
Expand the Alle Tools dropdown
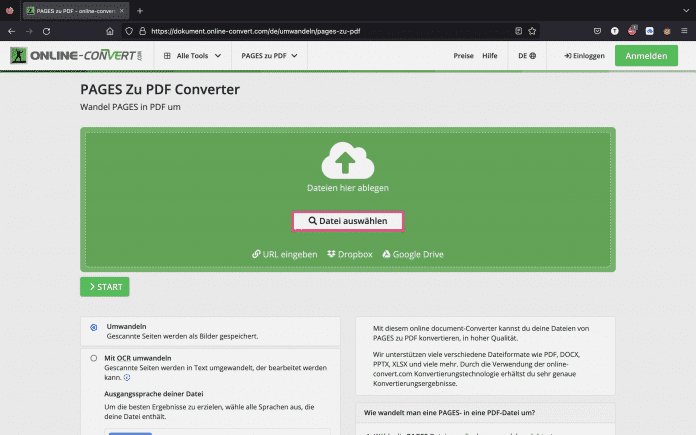click(x=193, y=56)
